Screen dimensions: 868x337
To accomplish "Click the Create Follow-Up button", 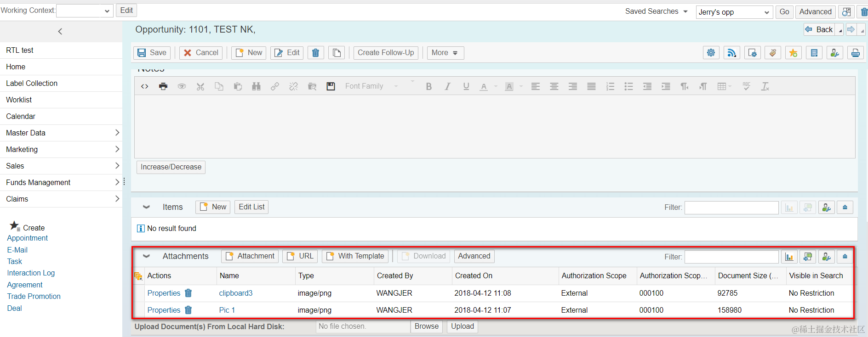I will (x=386, y=53).
